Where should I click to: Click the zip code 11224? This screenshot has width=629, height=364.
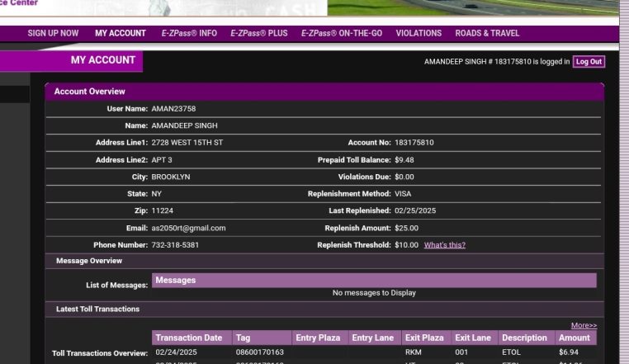pos(162,210)
